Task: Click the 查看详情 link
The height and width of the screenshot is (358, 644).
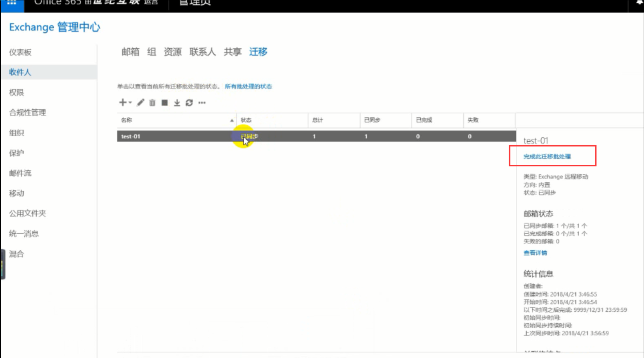Action: point(535,253)
